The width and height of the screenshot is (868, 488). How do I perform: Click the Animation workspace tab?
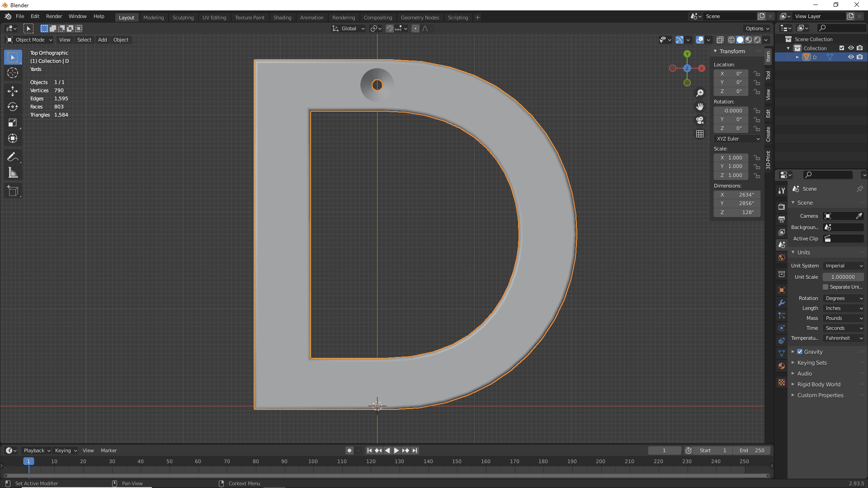click(x=311, y=17)
